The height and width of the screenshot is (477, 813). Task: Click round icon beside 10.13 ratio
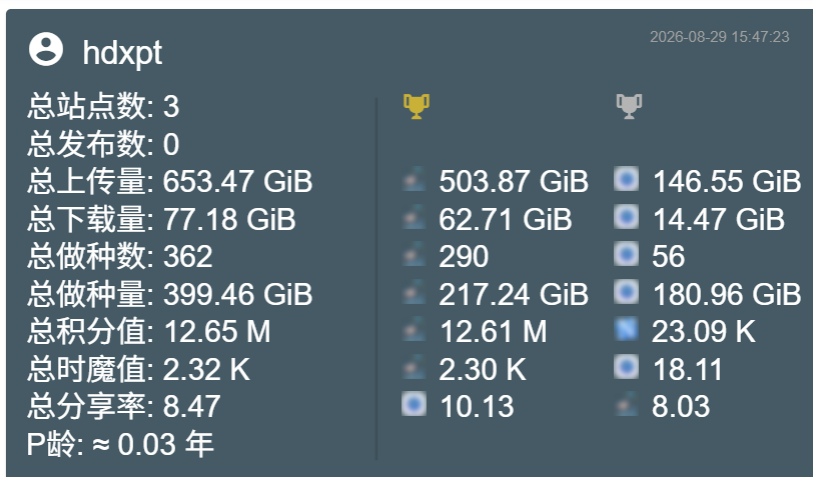pyautogui.click(x=414, y=404)
